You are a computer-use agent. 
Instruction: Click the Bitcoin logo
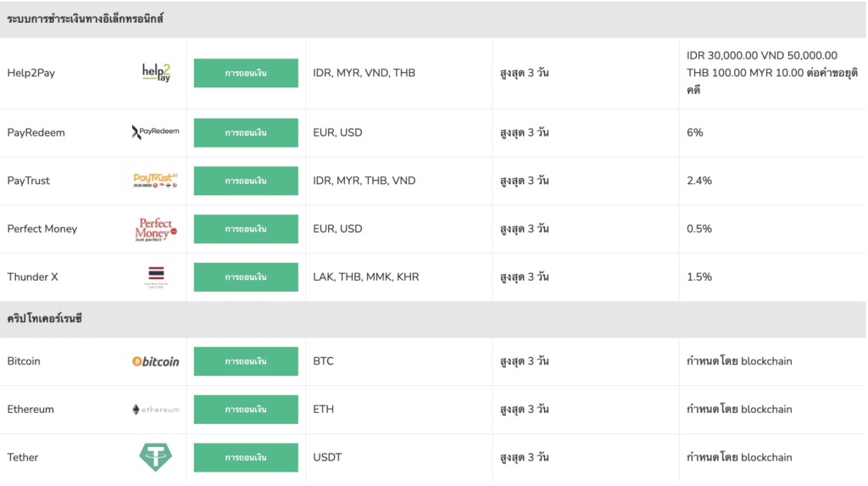[156, 361]
